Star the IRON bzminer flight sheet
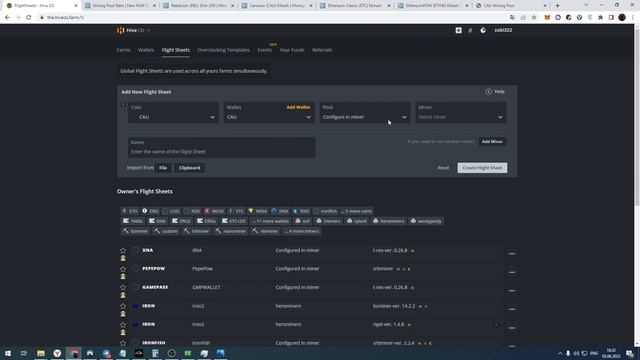The image size is (640, 360). [x=123, y=306]
